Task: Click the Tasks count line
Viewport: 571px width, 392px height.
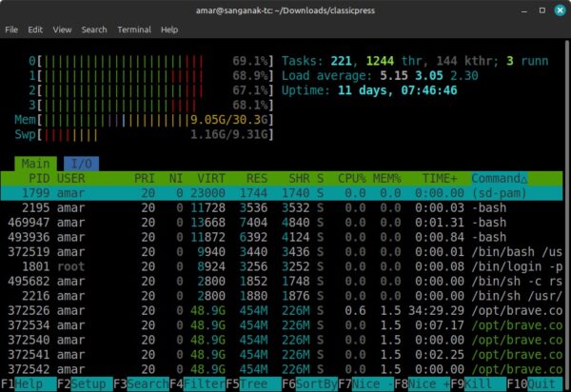Action: coord(415,61)
